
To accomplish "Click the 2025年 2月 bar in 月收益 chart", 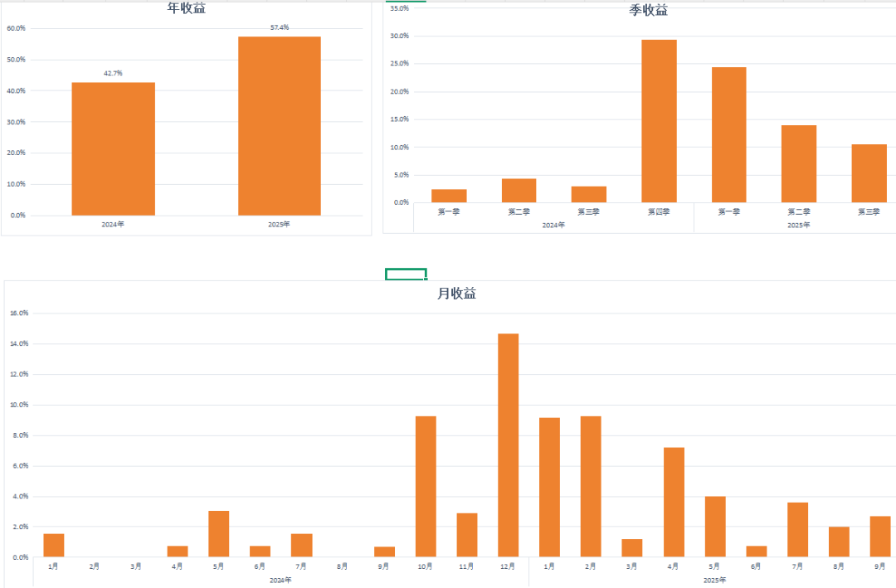I will (x=591, y=486).
